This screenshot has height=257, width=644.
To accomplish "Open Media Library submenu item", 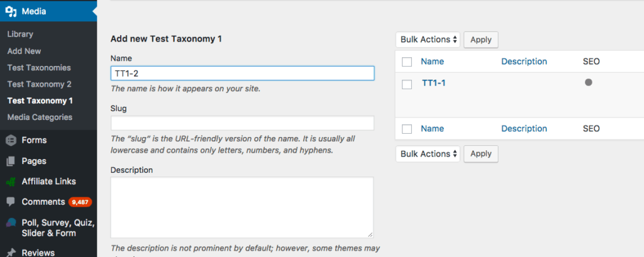I will (x=20, y=34).
